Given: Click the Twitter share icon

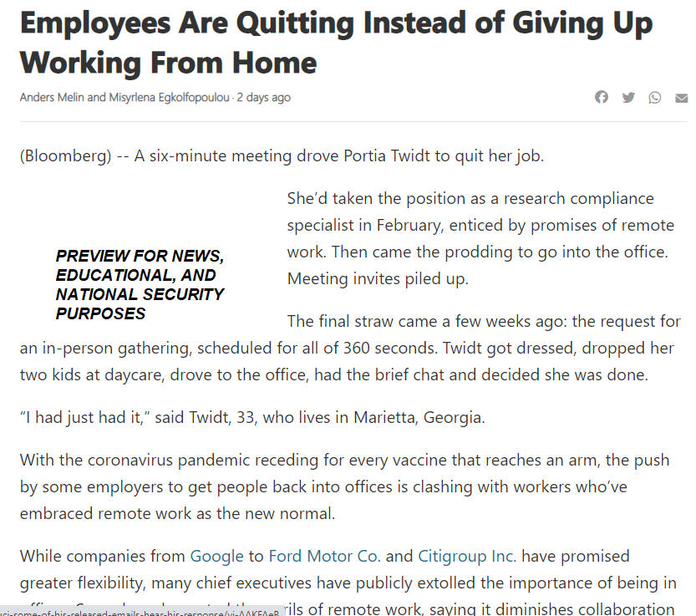Looking at the screenshot, I should 628,98.
